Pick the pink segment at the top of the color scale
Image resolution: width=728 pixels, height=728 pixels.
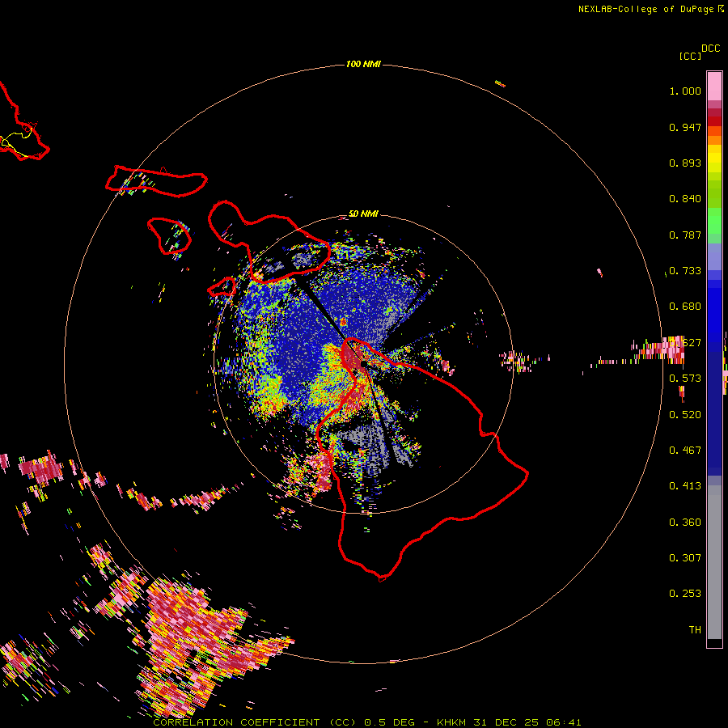coord(714,87)
